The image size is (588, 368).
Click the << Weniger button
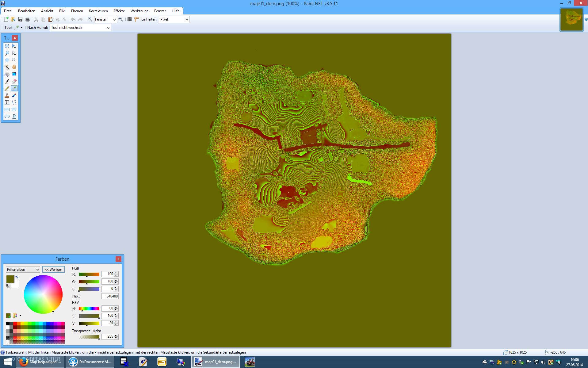point(53,270)
